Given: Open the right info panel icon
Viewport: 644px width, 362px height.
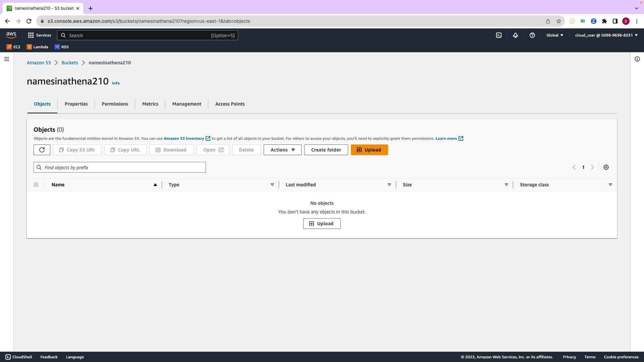Looking at the screenshot, I should (637, 59).
